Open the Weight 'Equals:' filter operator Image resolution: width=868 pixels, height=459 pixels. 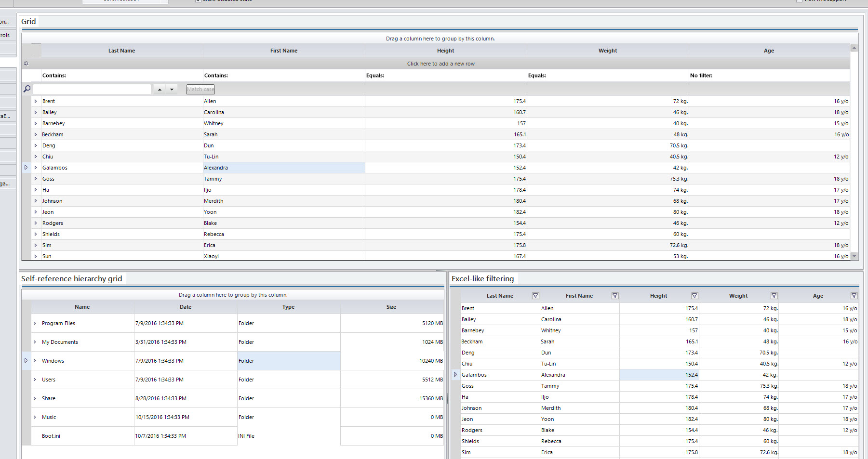pyautogui.click(x=537, y=76)
